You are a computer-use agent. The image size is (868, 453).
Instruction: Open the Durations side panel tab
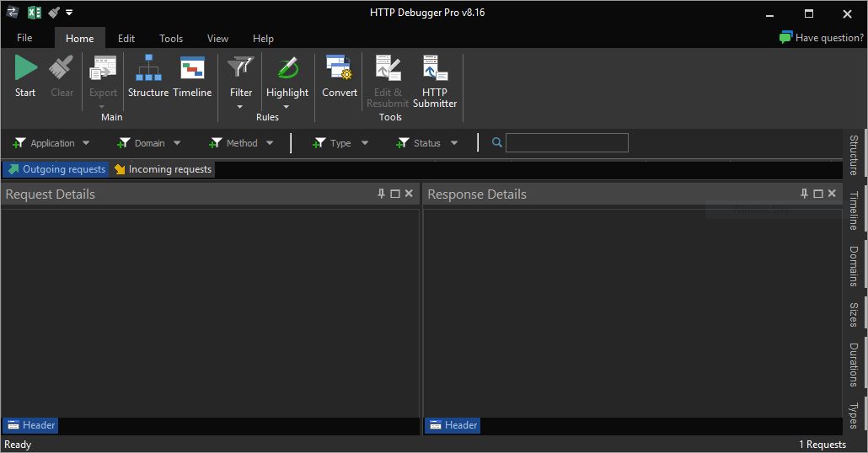tap(855, 365)
